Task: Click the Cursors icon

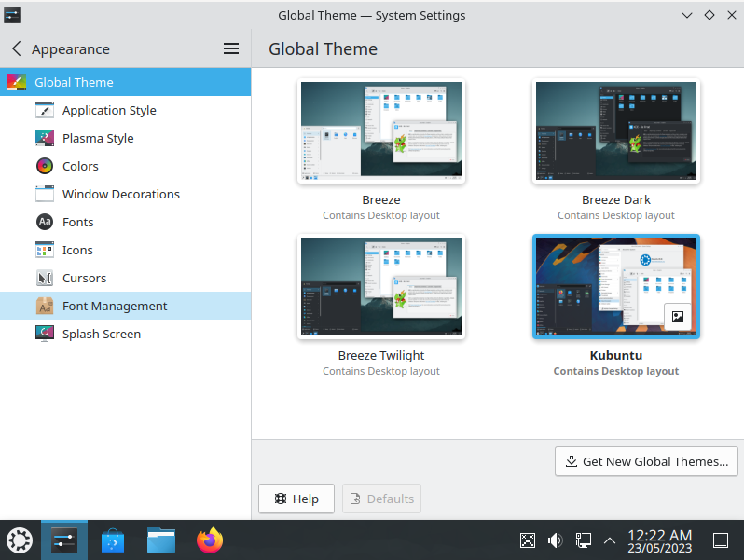Action: click(45, 278)
